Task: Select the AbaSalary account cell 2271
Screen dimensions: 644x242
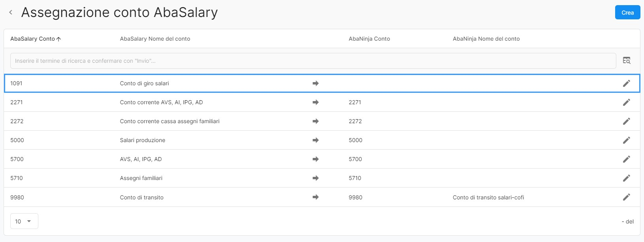Action: pyautogui.click(x=17, y=102)
